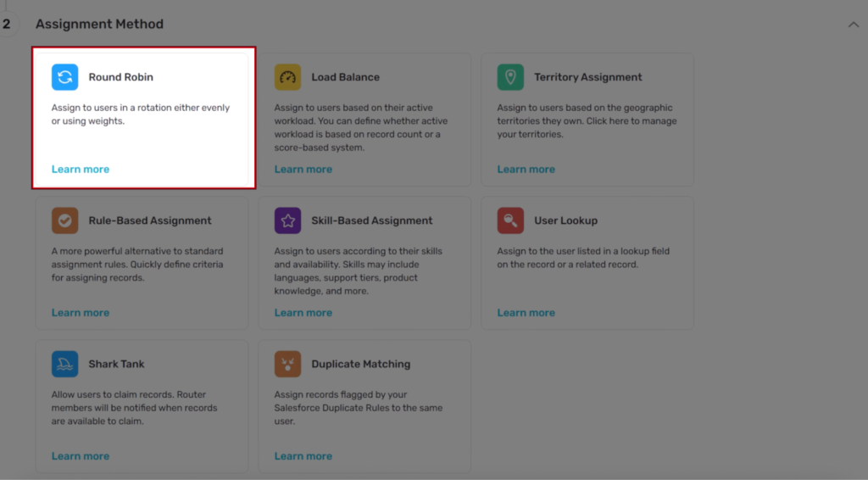This screenshot has width=868, height=480.
Task: Open Learn more under Duplicate Matching
Action: tap(303, 456)
